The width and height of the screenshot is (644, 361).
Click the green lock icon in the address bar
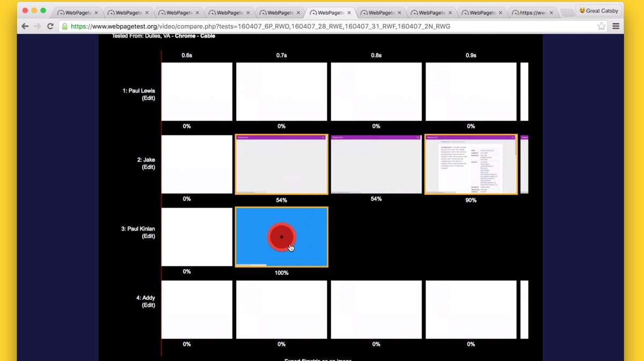point(65,26)
